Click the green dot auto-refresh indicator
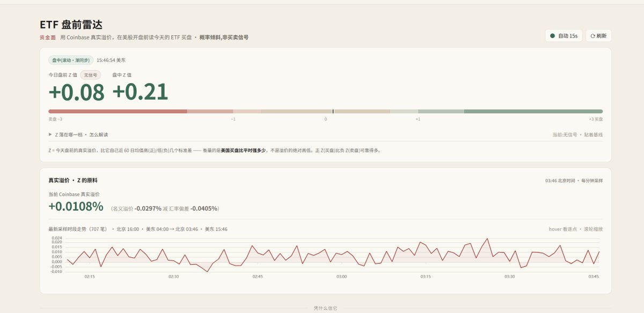Viewport: 644px width, 313px height. pos(553,36)
